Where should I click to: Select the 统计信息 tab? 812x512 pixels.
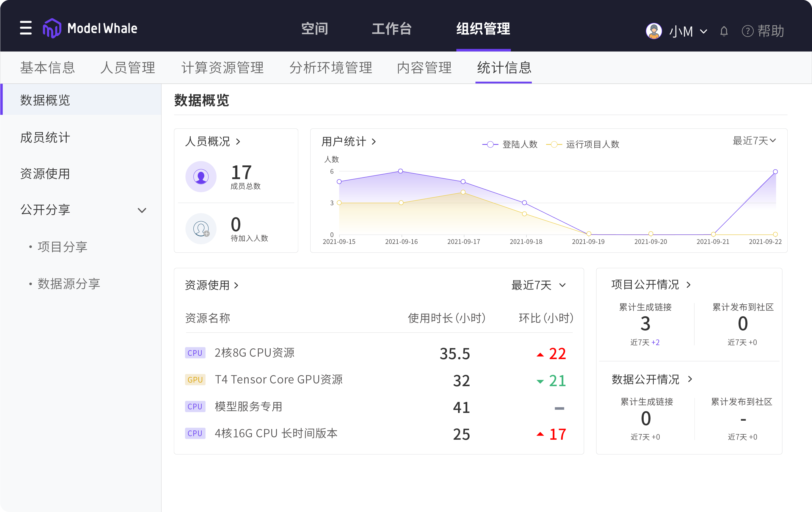(504, 68)
